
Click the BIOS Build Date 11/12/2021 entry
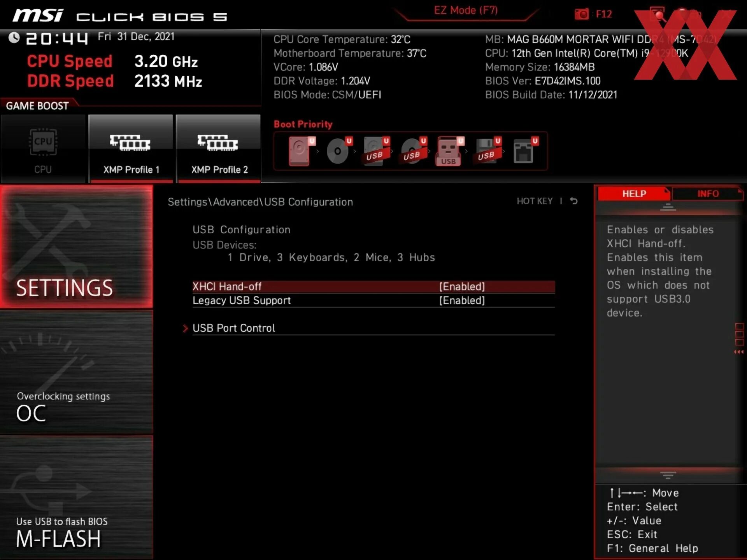pyautogui.click(x=551, y=95)
